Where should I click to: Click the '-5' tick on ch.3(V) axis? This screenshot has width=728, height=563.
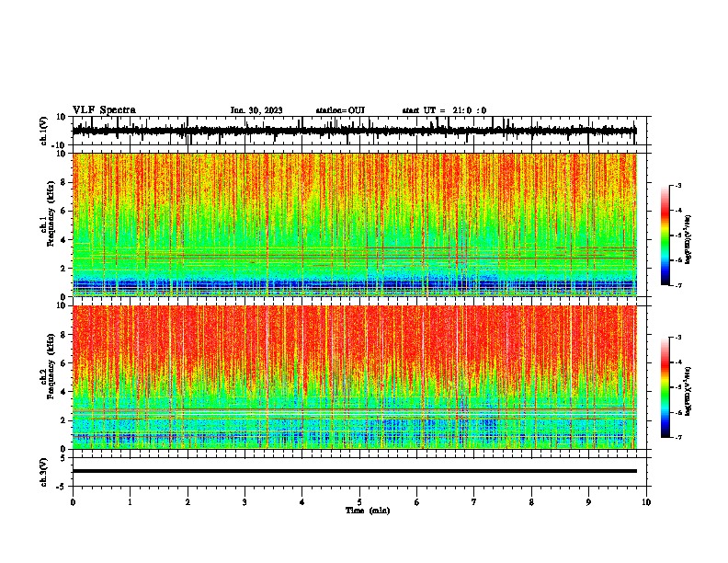[x=62, y=487]
